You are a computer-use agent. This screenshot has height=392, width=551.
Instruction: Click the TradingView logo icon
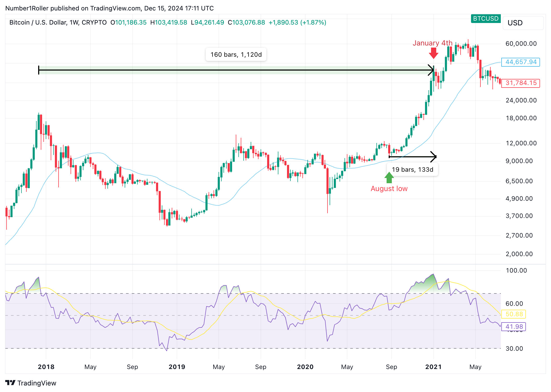click(10, 383)
